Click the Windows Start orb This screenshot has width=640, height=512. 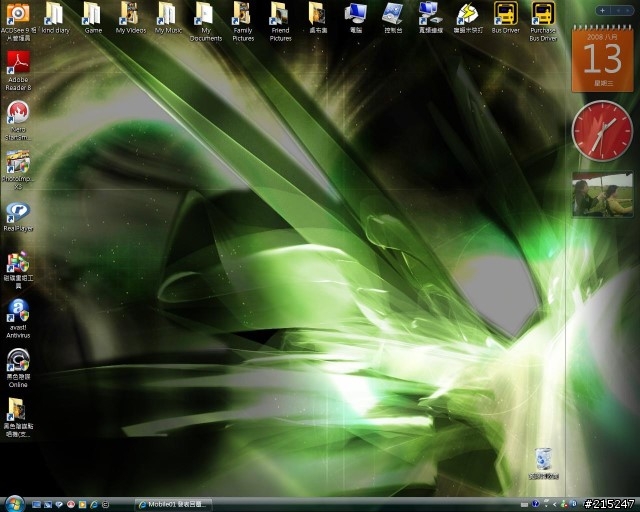(x=13, y=503)
